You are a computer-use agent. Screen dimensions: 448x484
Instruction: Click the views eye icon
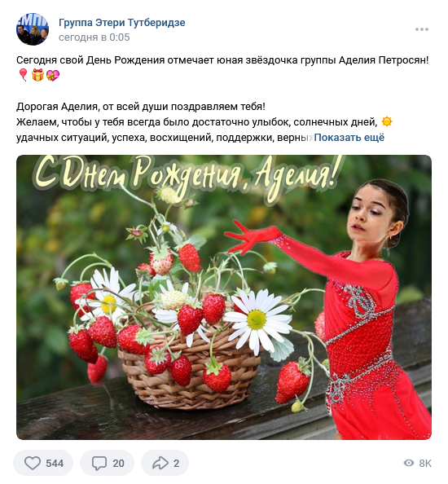(409, 463)
